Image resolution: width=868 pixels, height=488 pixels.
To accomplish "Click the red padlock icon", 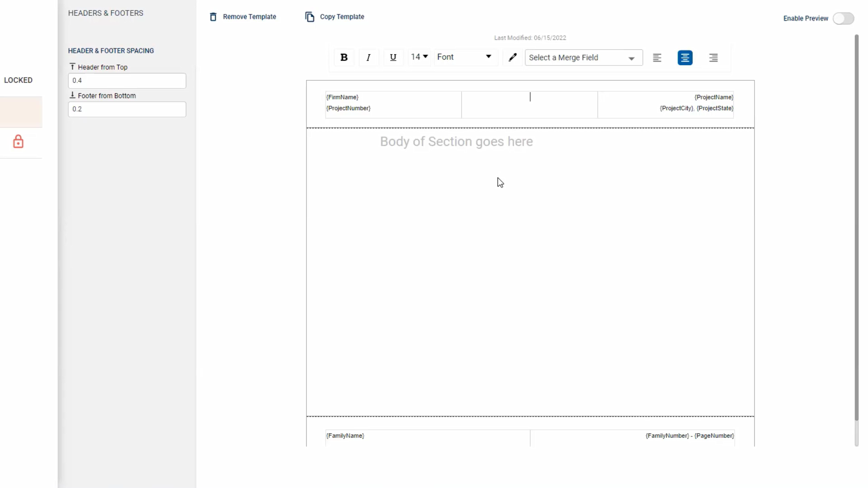I will click(18, 142).
